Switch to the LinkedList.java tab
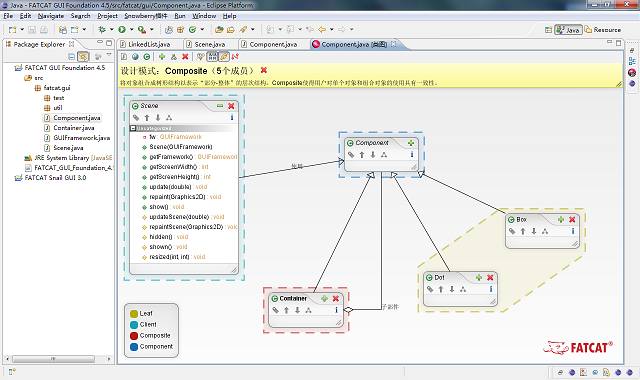Image resolution: width=640 pixels, height=380 pixels. click(149, 44)
